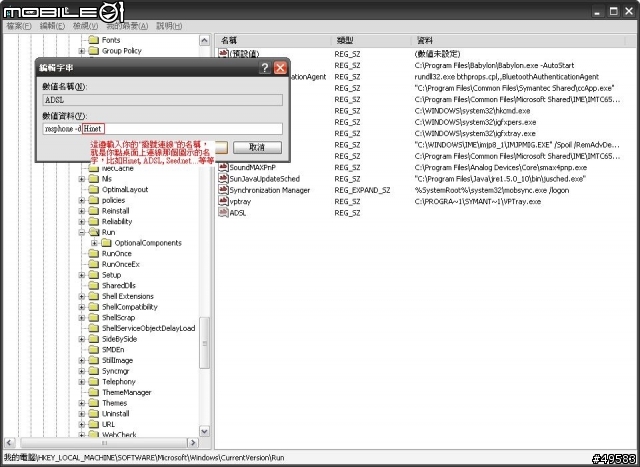Click the Group Policy folder icon
This screenshot has height=467, width=640.
(94, 51)
